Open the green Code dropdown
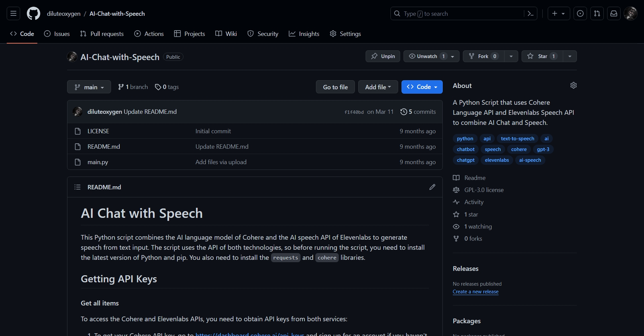644x336 pixels. tap(422, 87)
